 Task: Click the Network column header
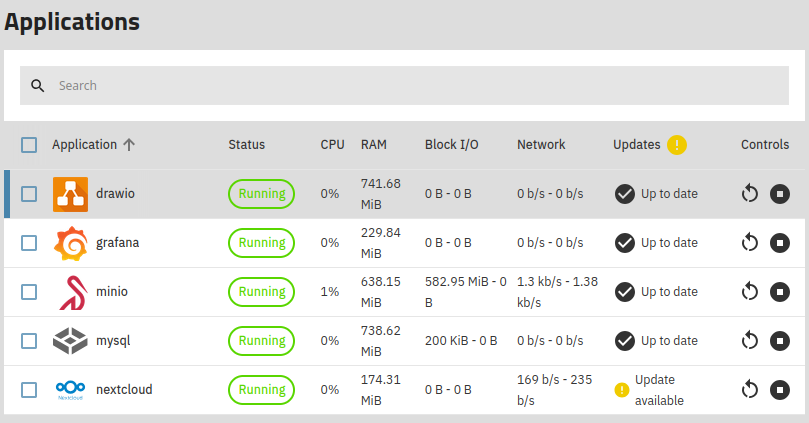point(541,145)
